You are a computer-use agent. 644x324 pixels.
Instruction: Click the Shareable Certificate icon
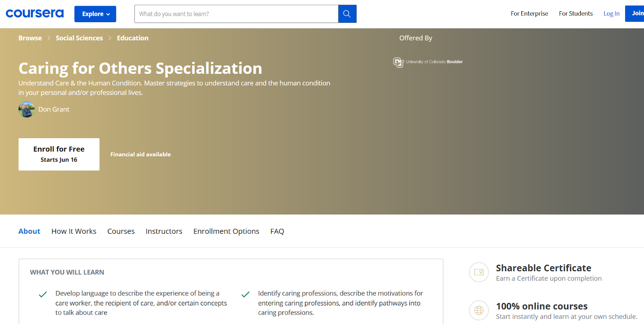(479, 272)
